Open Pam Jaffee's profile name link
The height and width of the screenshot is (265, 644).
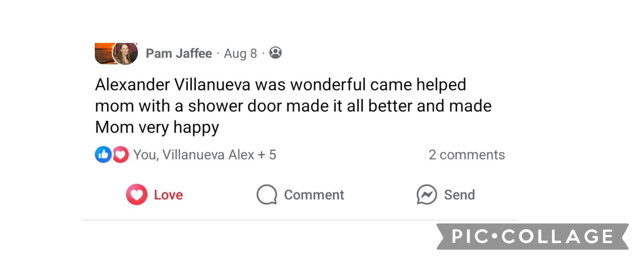(x=179, y=53)
